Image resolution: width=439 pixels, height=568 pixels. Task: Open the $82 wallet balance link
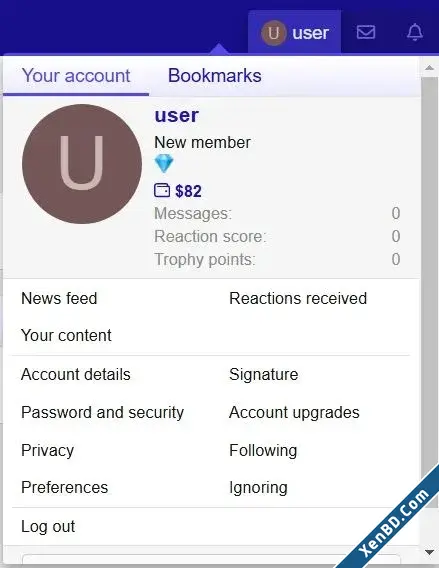point(188,191)
